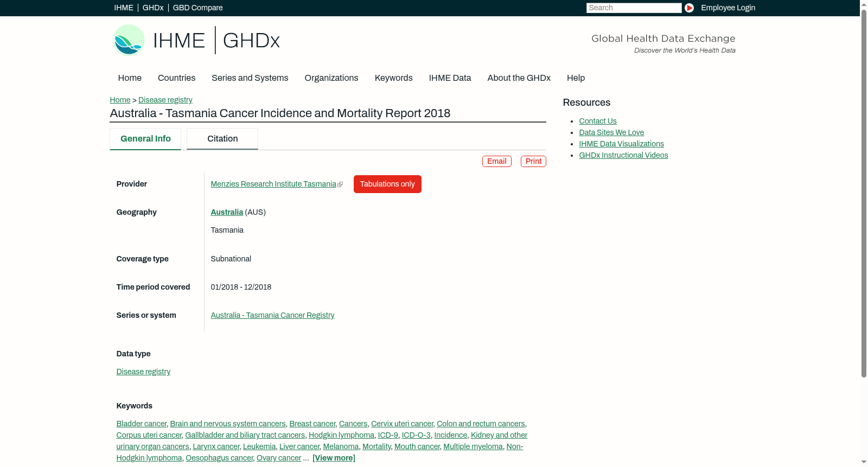
Task: Open the Hodgkin lymphoma keyword
Action: [x=341, y=435]
